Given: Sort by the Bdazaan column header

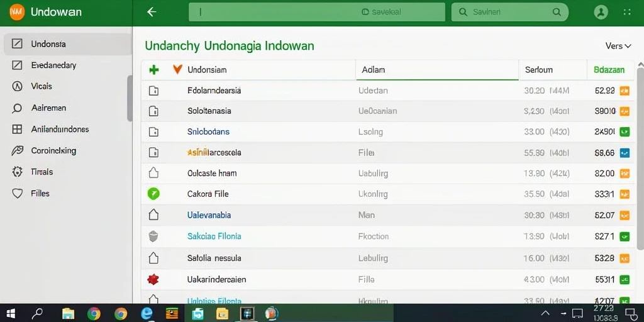Looking at the screenshot, I should tap(609, 70).
